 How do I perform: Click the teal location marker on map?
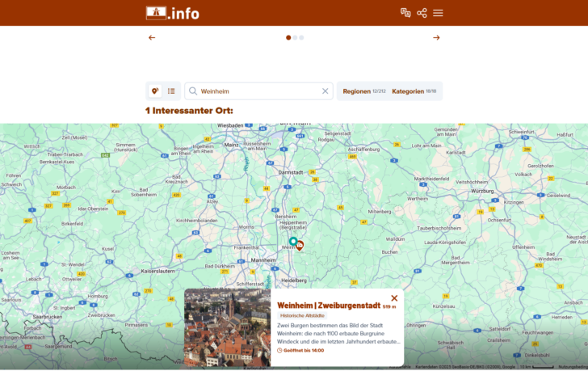[x=292, y=241]
